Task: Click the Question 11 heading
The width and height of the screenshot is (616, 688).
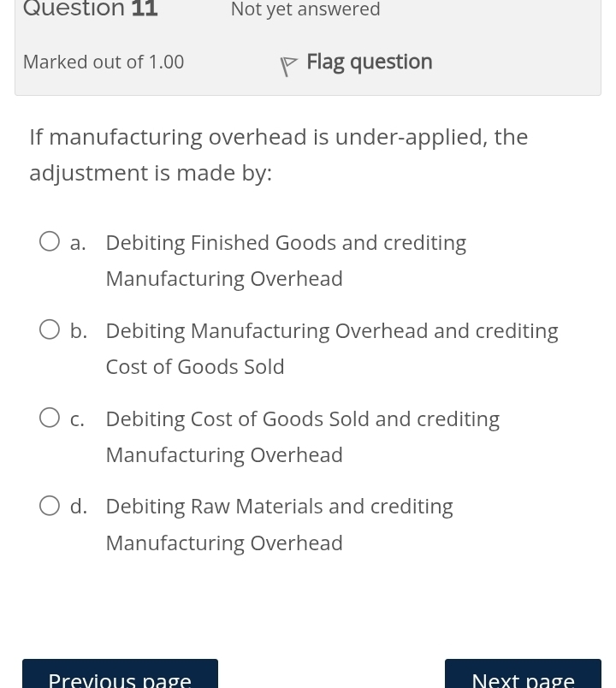Action: [90, 10]
